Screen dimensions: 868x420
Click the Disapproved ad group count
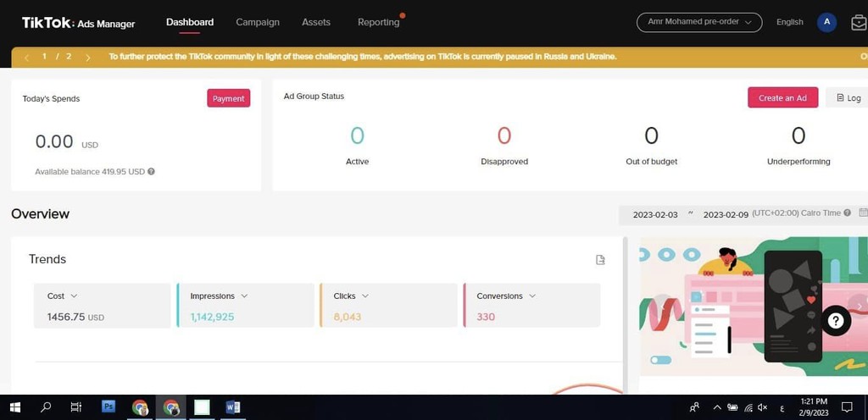[x=504, y=135]
